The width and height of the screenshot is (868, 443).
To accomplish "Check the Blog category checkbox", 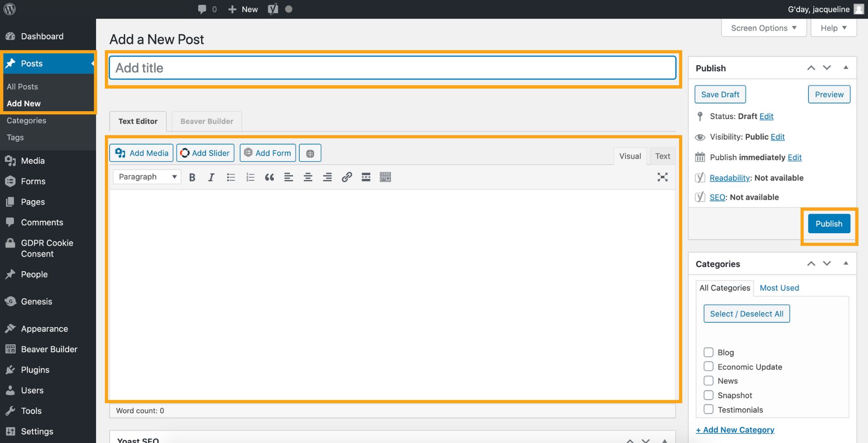I will click(x=708, y=352).
